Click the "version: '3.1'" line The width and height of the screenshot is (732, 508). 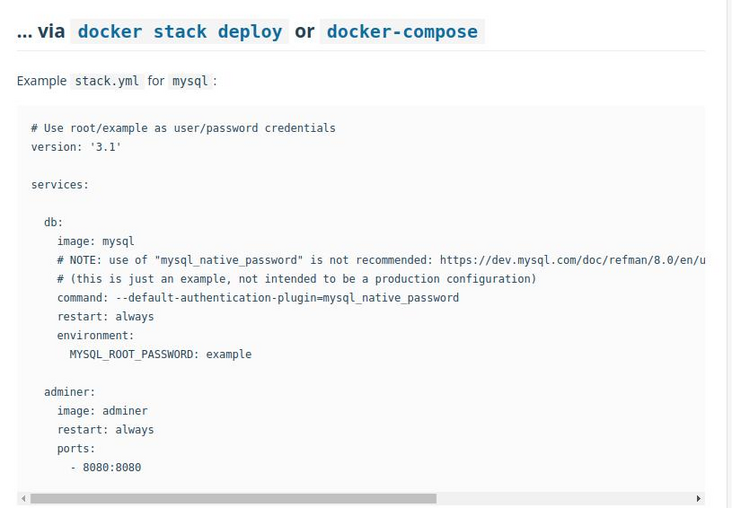pyautogui.click(x=76, y=147)
